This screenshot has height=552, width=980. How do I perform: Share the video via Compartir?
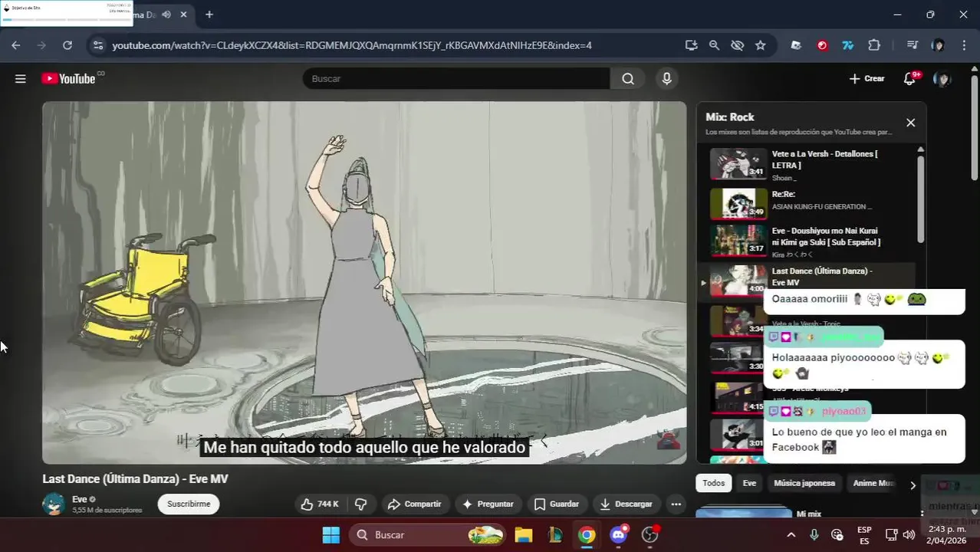tap(414, 504)
